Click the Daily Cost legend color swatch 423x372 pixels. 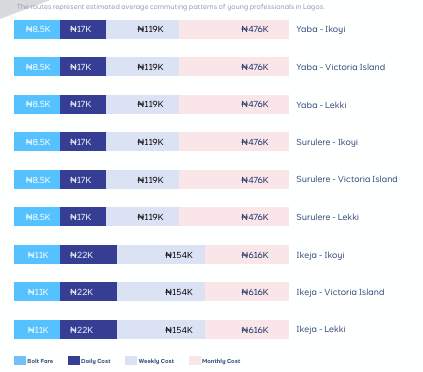(74, 360)
